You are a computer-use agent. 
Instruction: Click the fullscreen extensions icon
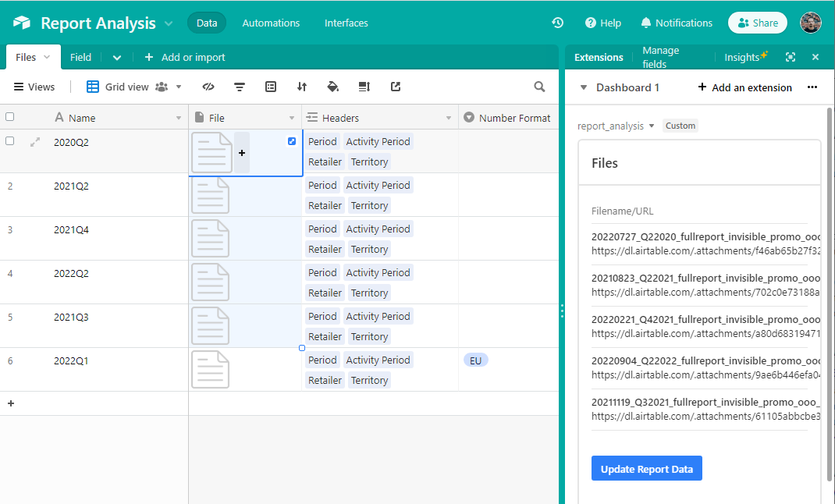tap(791, 57)
